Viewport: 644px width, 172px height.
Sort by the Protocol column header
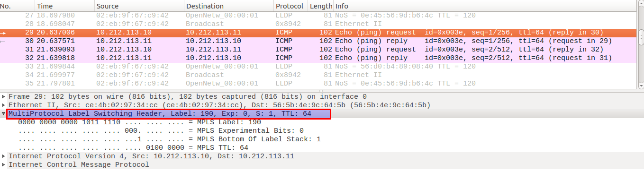pos(290,6)
